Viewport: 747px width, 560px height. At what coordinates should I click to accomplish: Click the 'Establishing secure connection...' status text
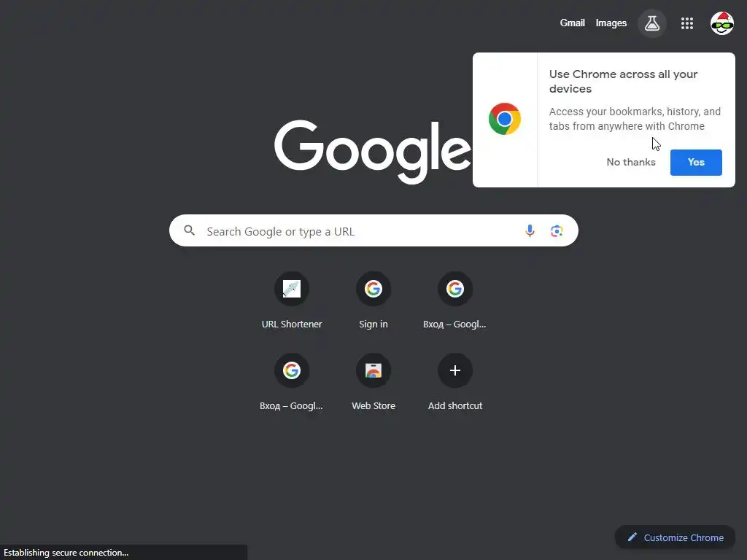(x=66, y=553)
